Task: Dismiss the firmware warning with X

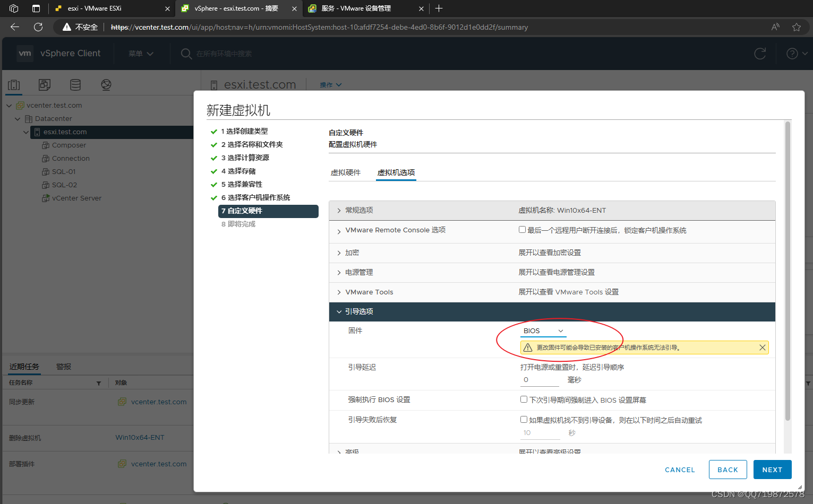Action: [x=763, y=347]
